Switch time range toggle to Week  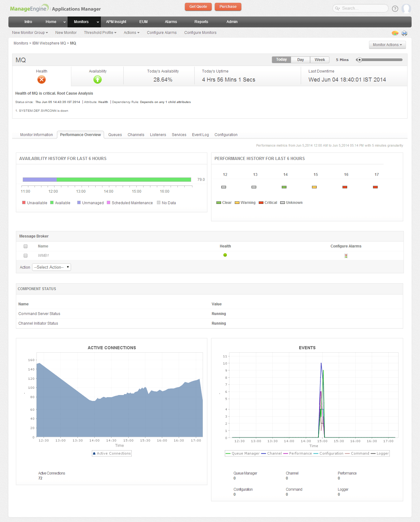319,60
